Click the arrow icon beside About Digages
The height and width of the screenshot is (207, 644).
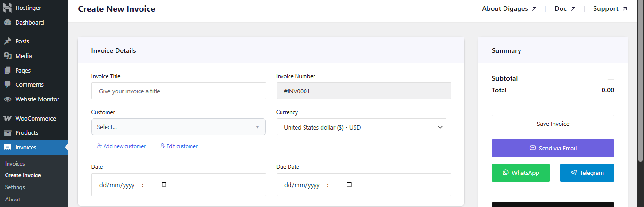(x=534, y=9)
